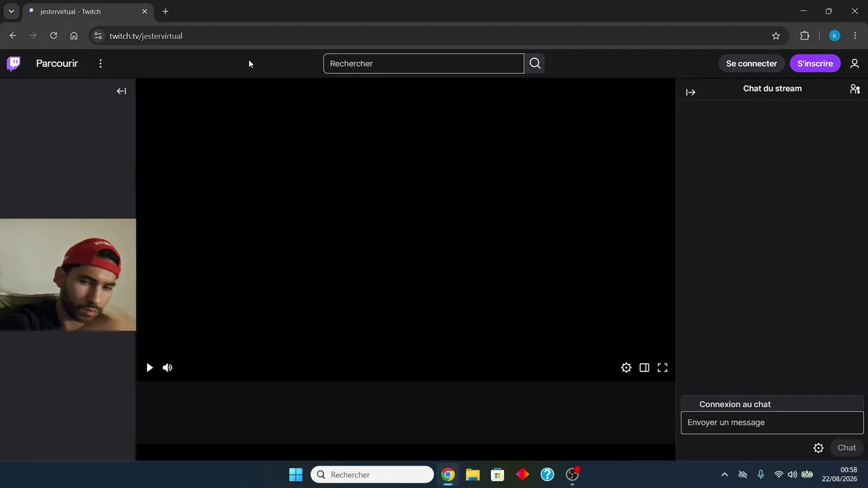The image size is (868, 488).
Task: Click the camera-off tray icon
Action: coord(743,474)
